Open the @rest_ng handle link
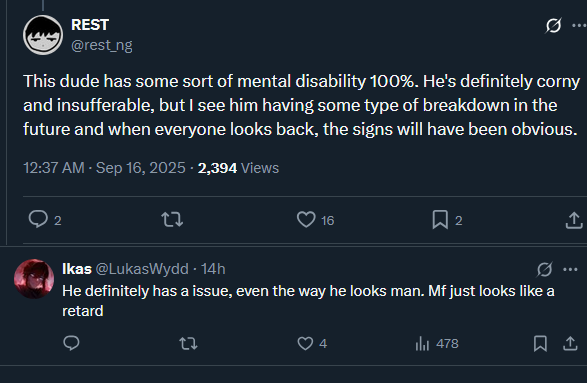The image size is (587, 383). 102,45
